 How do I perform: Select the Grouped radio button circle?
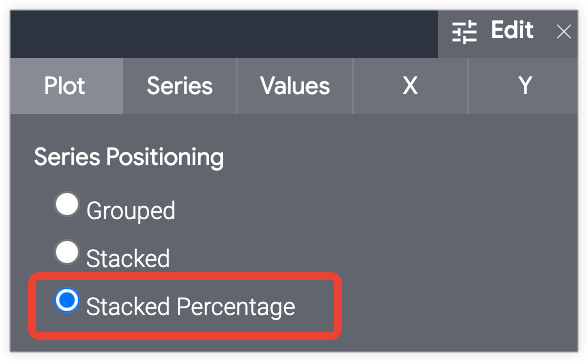pos(67,204)
